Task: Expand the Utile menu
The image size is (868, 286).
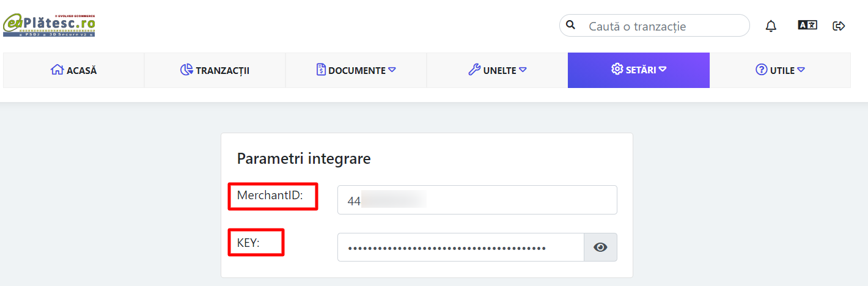Action: click(x=780, y=70)
